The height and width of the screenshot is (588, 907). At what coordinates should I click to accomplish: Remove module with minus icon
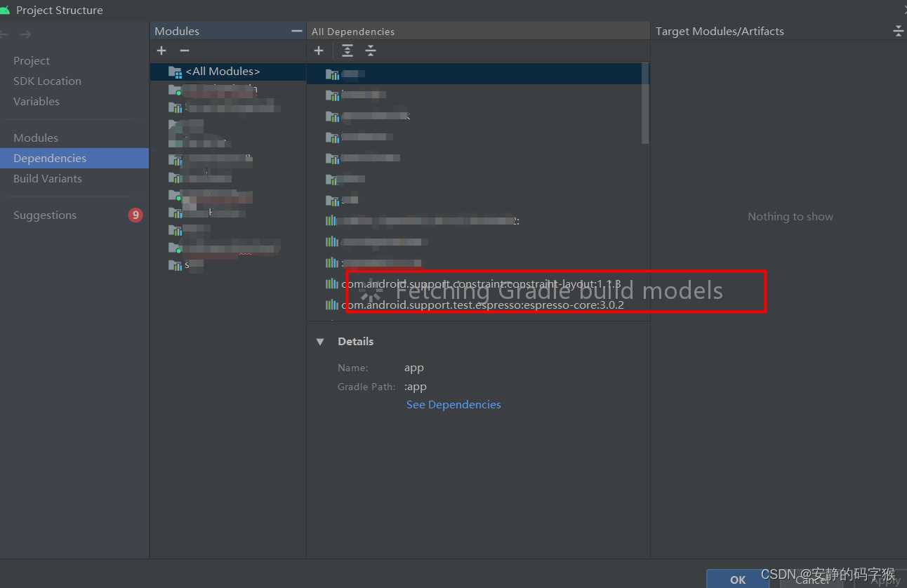click(185, 51)
